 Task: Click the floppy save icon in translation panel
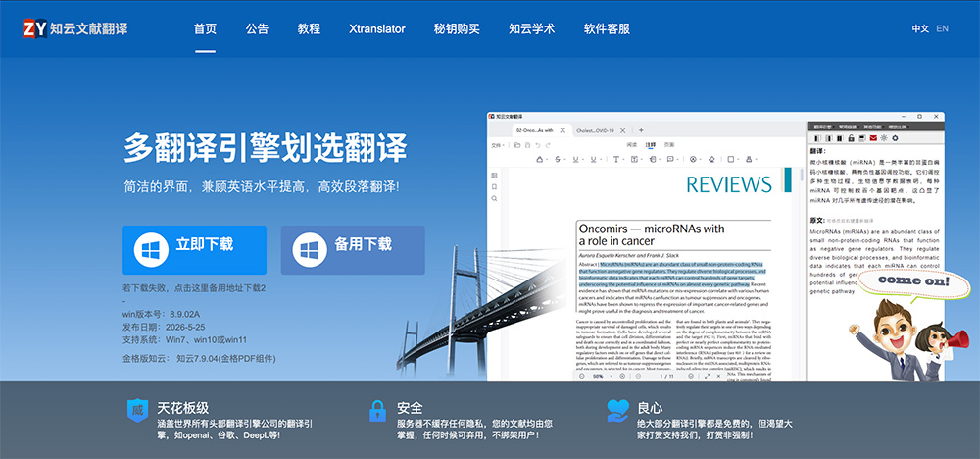pos(861,138)
